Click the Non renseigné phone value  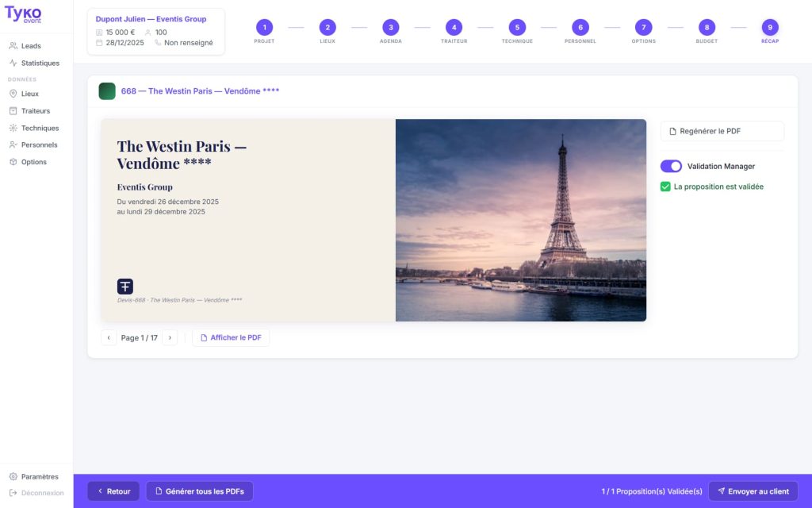[x=189, y=43]
